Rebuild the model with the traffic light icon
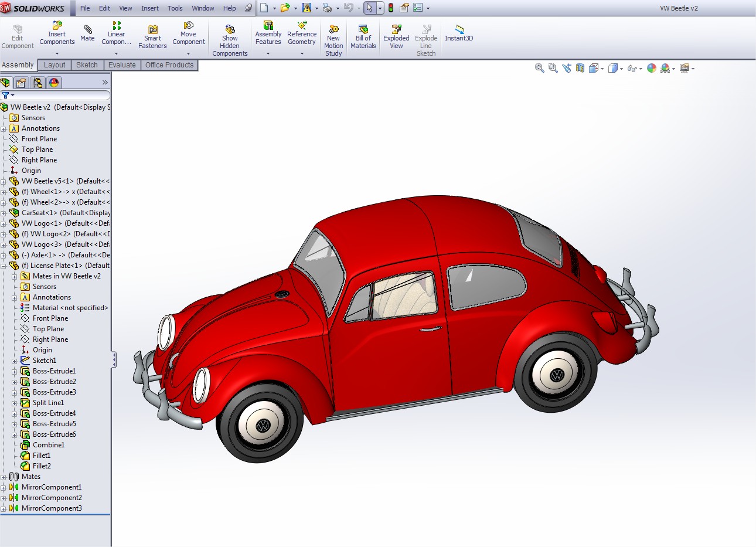The width and height of the screenshot is (756, 547). tap(391, 8)
